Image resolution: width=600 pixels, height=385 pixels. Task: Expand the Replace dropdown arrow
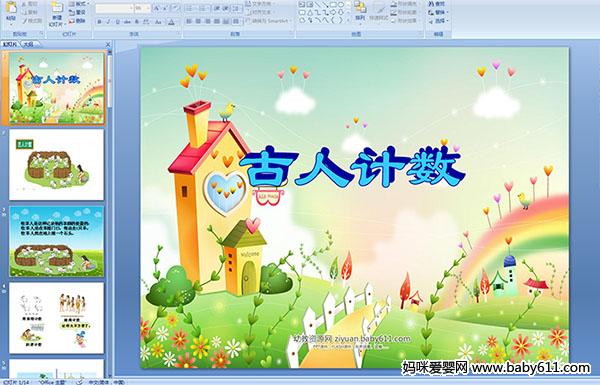[448, 12]
